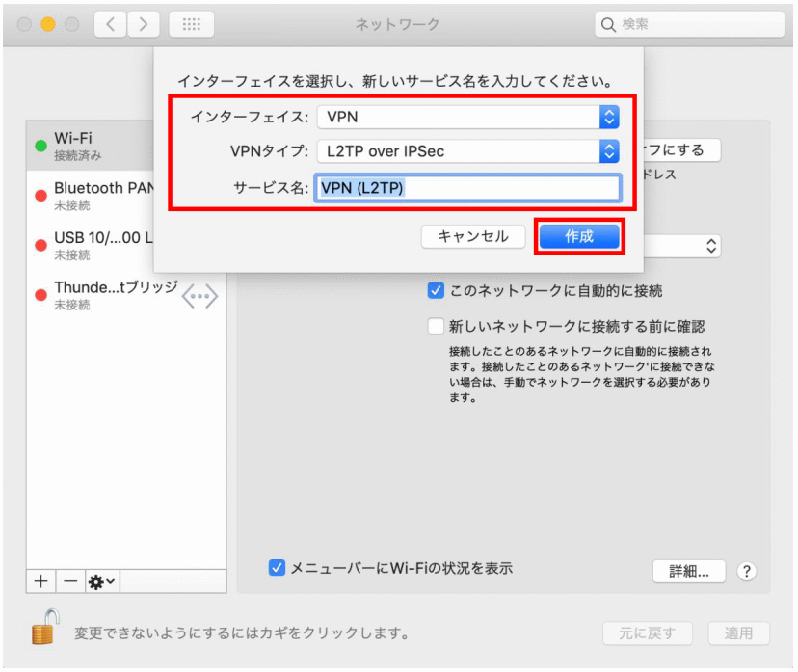Click the lock icon to prevent changes

44,630
